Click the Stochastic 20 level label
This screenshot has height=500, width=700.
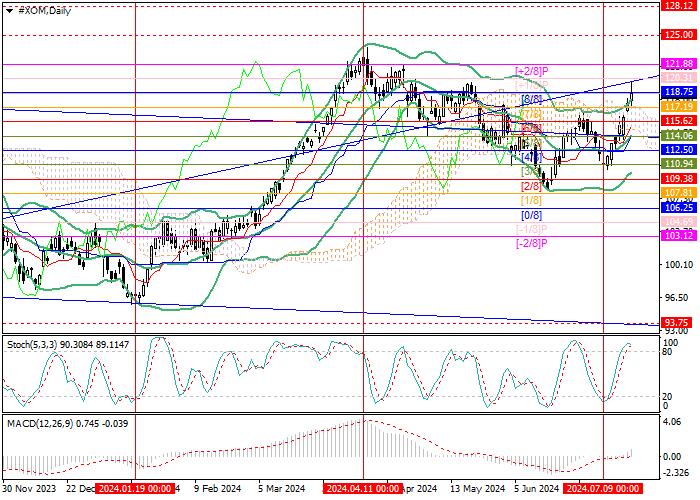coord(668,396)
